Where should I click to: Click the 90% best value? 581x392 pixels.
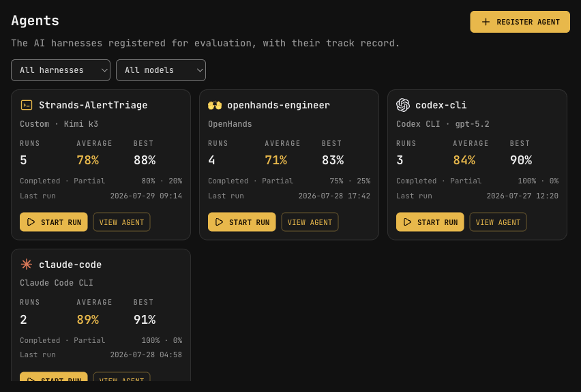coord(521,160)
